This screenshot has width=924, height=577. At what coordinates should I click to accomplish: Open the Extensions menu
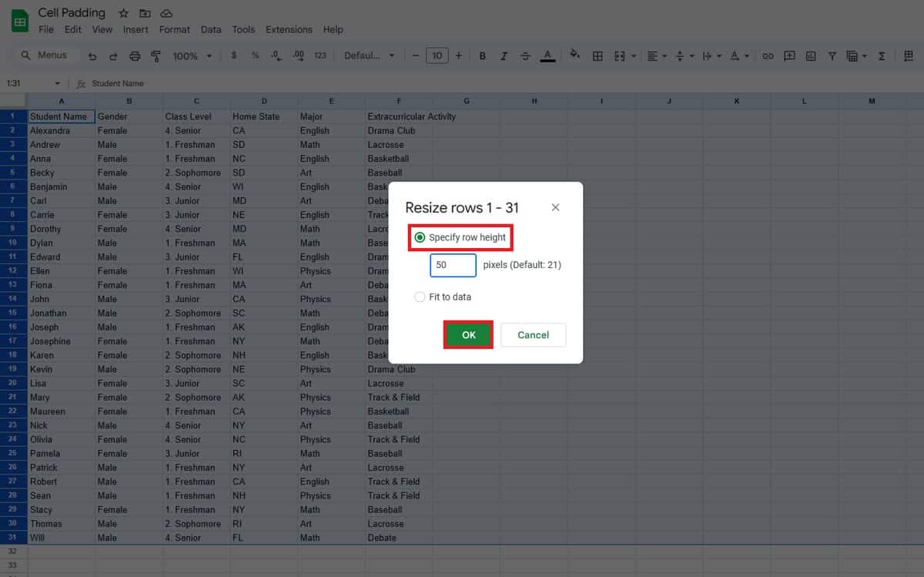289,29
